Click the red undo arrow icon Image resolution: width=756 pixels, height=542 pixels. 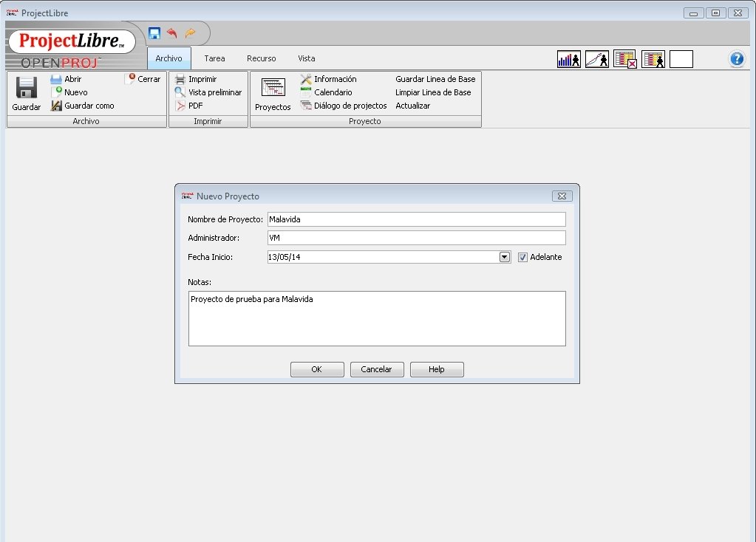pyautogui.click(x=172, y=32)
